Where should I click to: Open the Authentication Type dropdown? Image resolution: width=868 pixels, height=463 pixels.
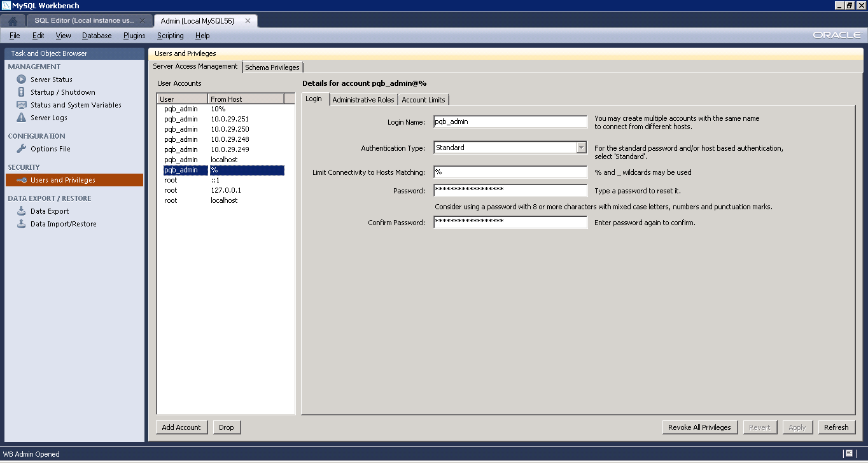coord(581,148)
